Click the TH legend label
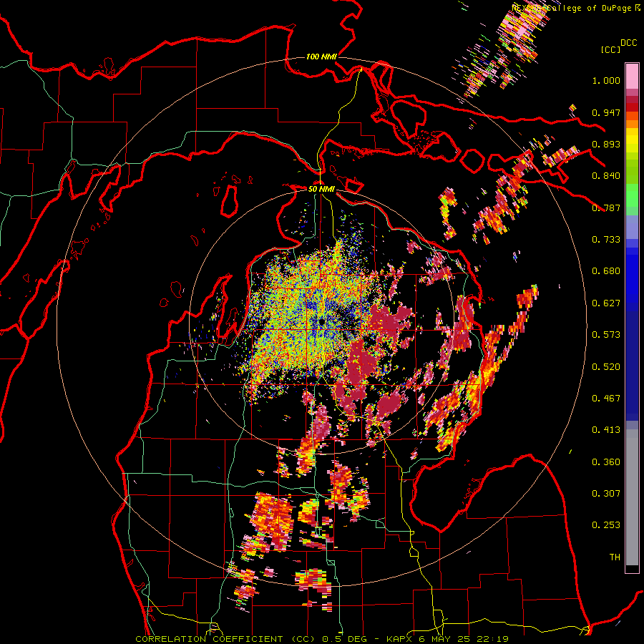Screen dimensions: 644x644 [x=615, y=557]
